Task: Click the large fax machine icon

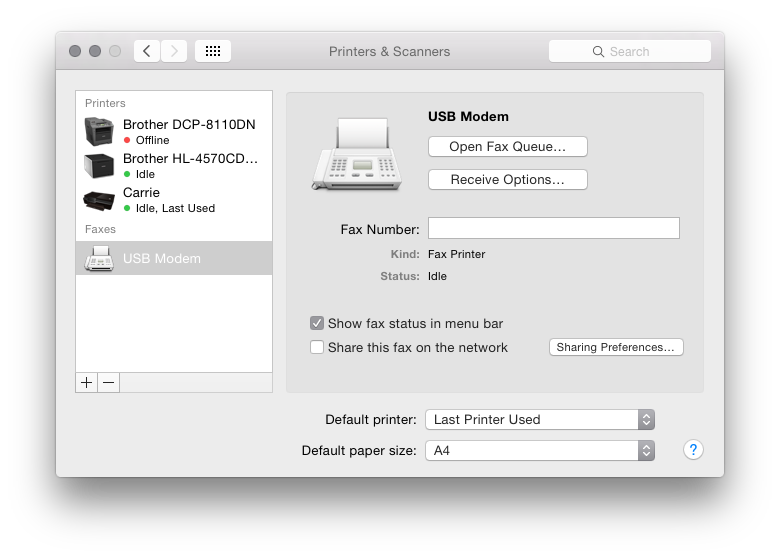Action: tap(357, 154)
